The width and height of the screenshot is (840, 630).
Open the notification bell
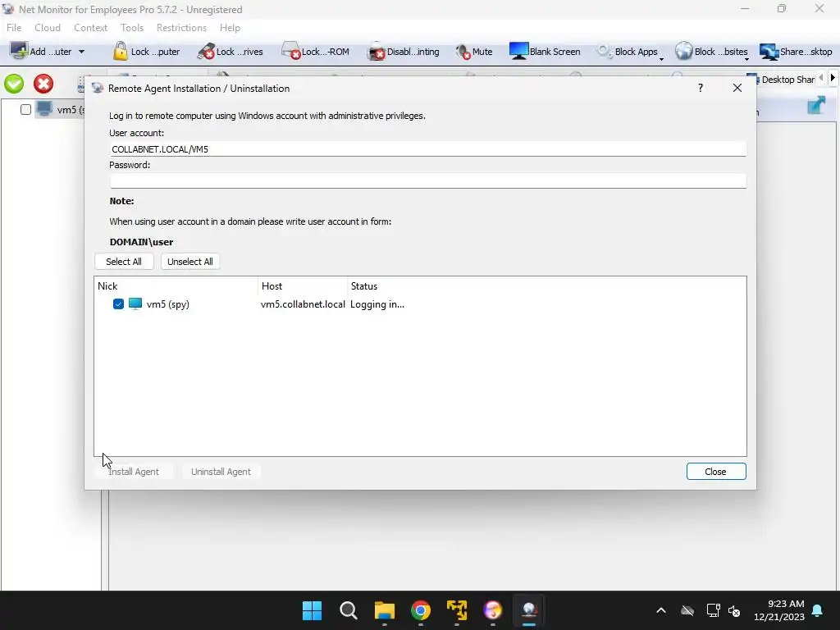(818, 610)
